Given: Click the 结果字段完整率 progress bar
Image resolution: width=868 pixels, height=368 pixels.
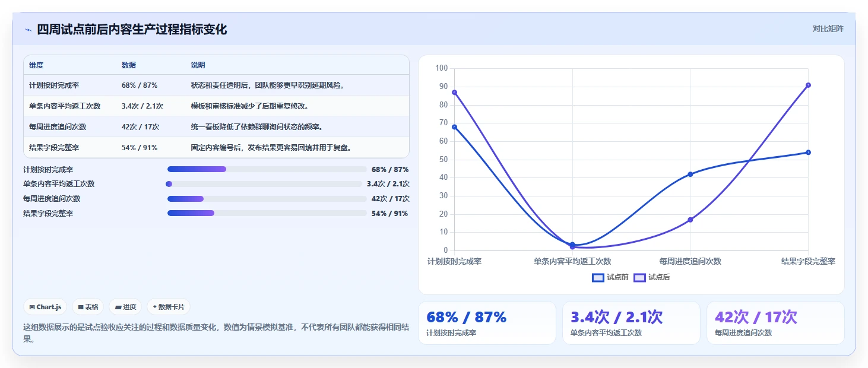Looking at the screenshot, I should coord(267,213).
